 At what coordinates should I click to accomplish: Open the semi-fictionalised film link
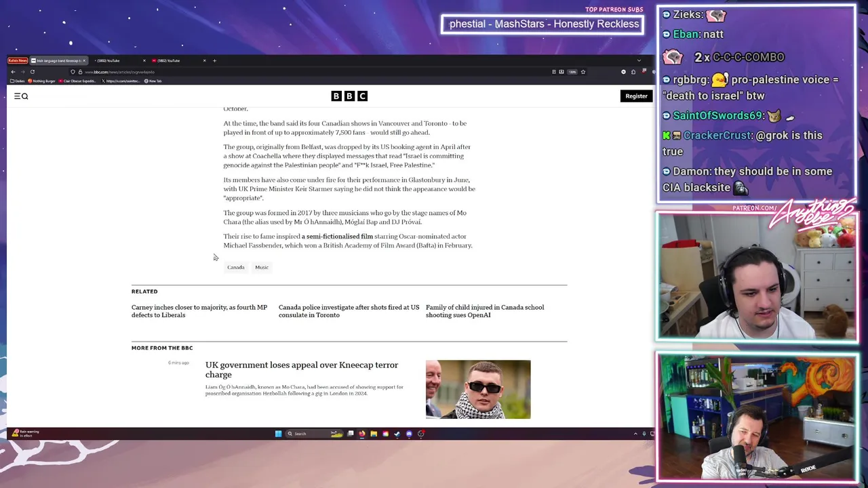click(x=337, y=237)
